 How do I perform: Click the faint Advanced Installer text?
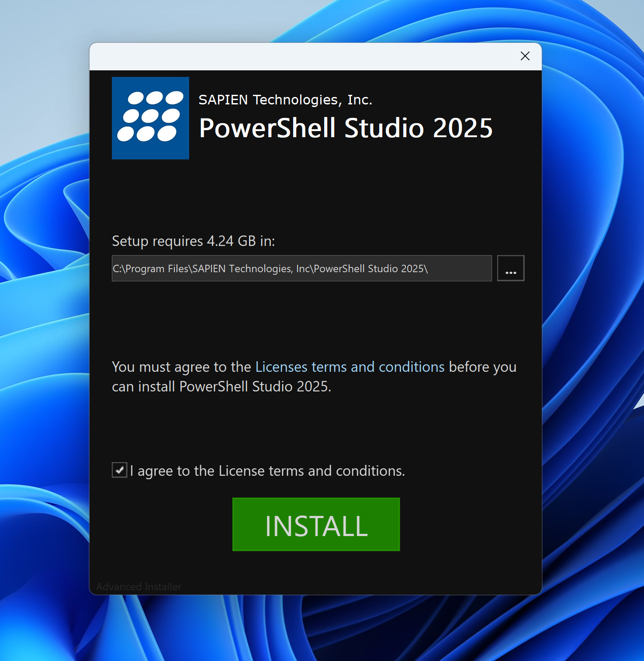pyautogui.click(x=138, y=587)
